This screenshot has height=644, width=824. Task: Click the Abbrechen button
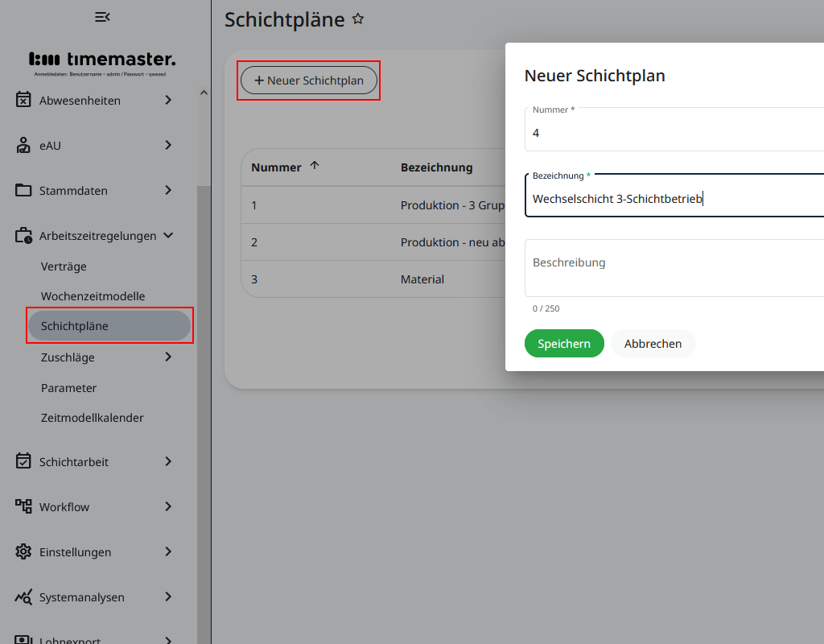point(653,343)
